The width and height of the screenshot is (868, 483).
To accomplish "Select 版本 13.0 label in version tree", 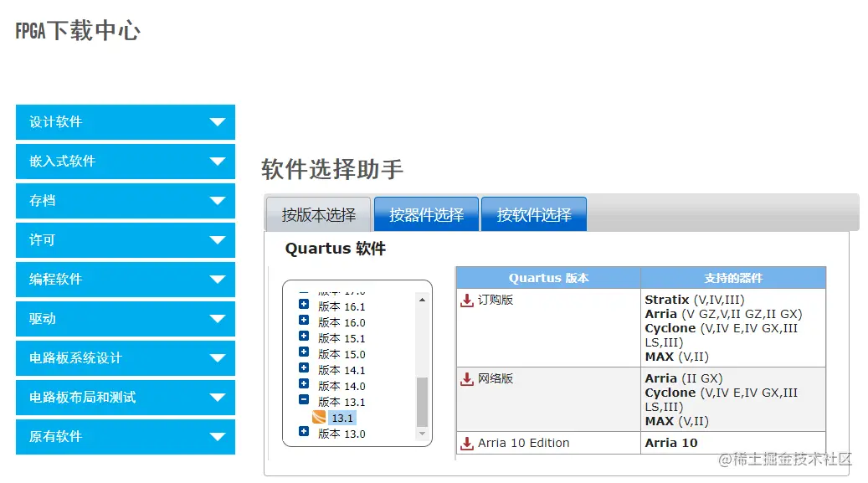I will coord(342,434).
